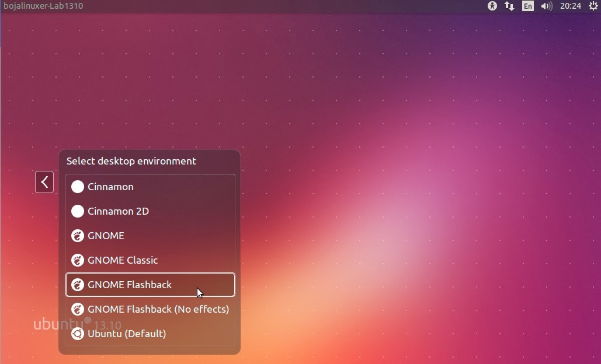Choose GNOME Flashback (No effects)
Viewport: 601px width, 364px height.
(150, 309)
